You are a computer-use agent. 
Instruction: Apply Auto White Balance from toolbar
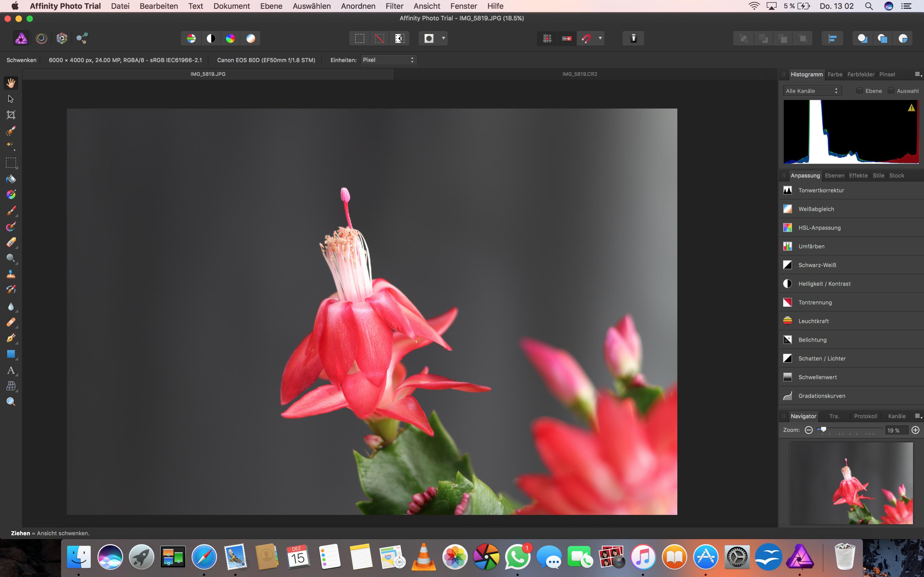point(251,38)
